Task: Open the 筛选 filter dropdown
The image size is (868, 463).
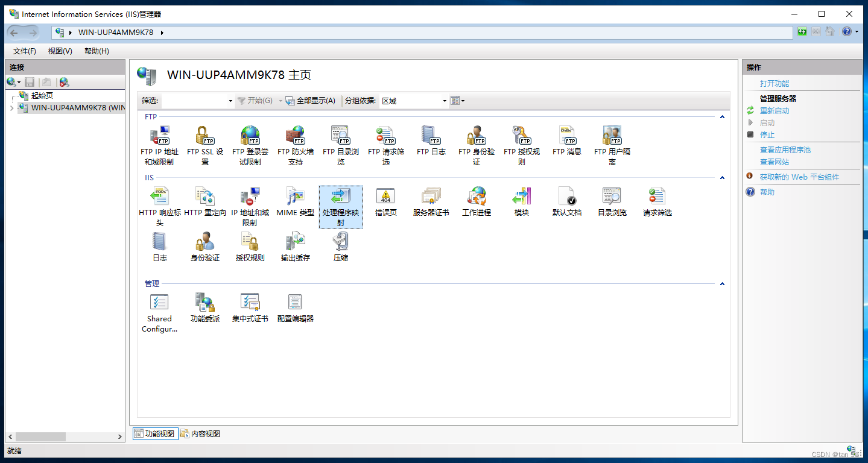Action: pyautogui.click(x=230, y=101)
